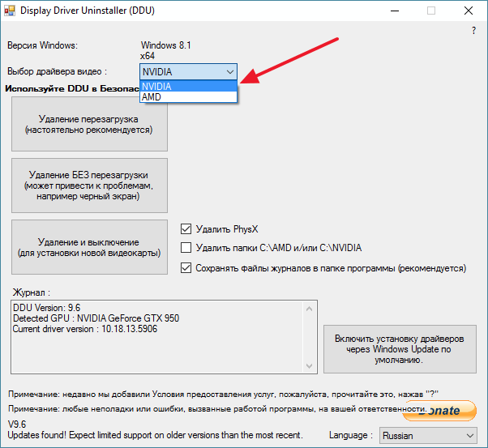Viewport: 488px width, 448px height.
Task: Select NVIDIA from the driver list
Action: point(188,86)
